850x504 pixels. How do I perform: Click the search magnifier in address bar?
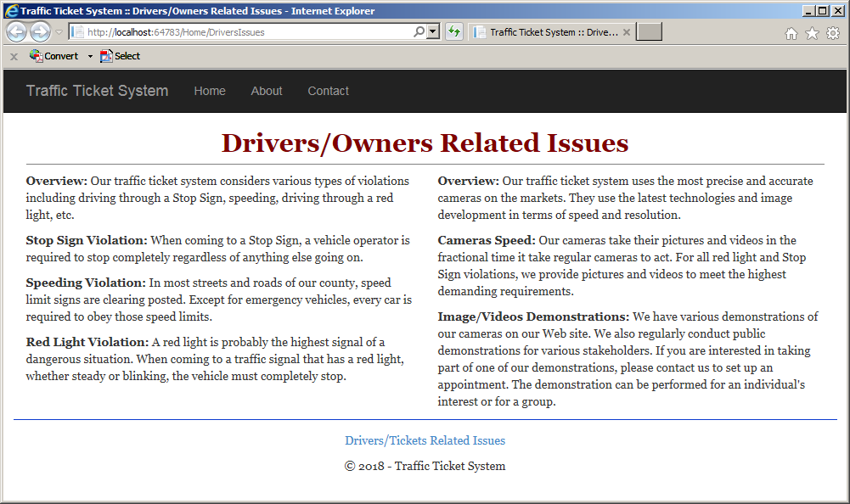pos(419,32)
